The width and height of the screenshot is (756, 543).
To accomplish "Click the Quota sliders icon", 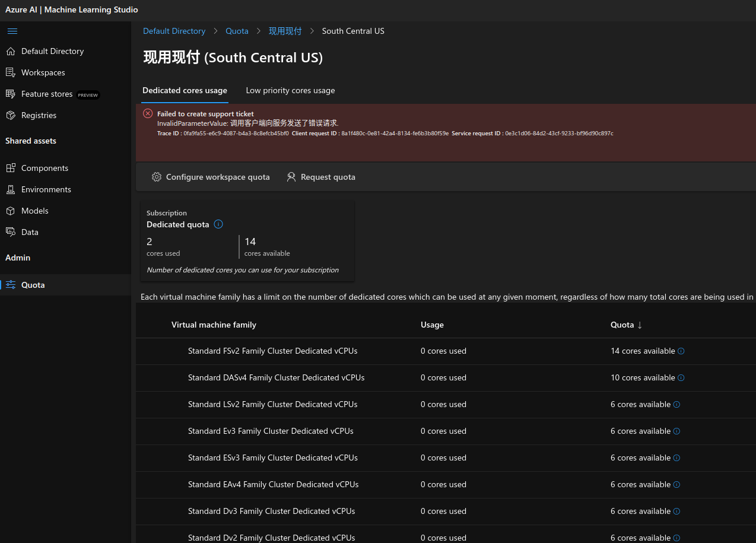I will tap(11, 285).
